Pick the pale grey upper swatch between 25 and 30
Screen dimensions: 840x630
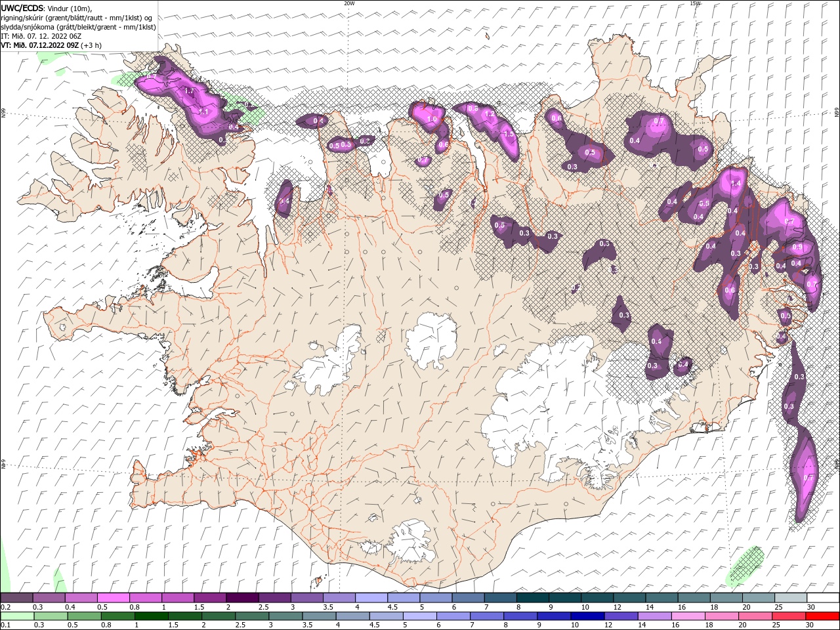pyautogui.click(x=791, y=598)
